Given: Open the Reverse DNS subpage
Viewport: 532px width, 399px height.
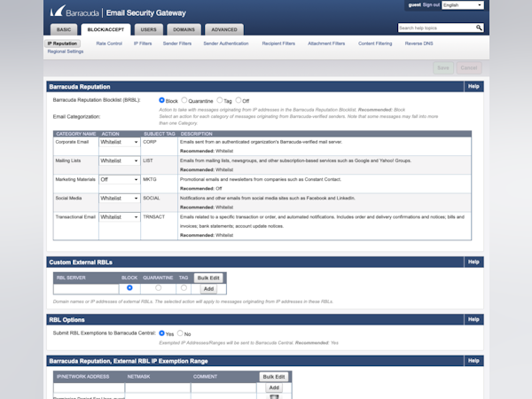Looking at the screenshot, I should pos(419,43).
